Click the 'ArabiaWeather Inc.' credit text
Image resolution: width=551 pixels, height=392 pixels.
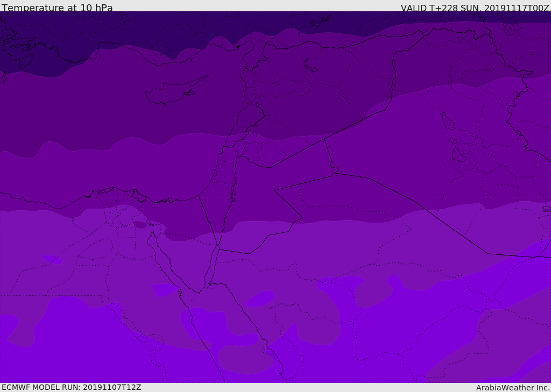coord(513,388)
